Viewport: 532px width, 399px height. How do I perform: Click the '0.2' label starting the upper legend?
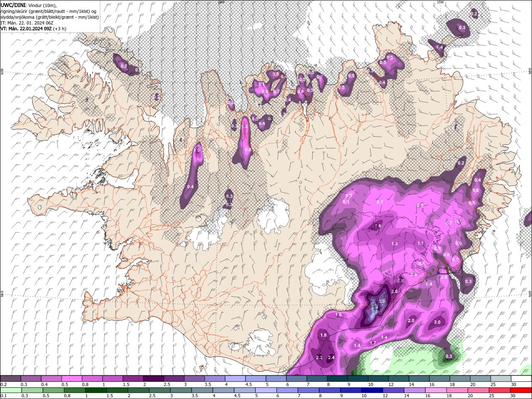3,384
